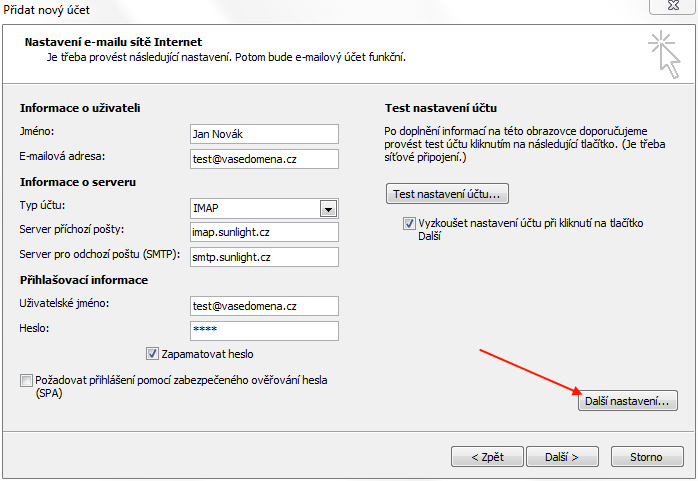Click the incoming server field imap.sunlight.cz
698x481 pixels.
point(264,232)
